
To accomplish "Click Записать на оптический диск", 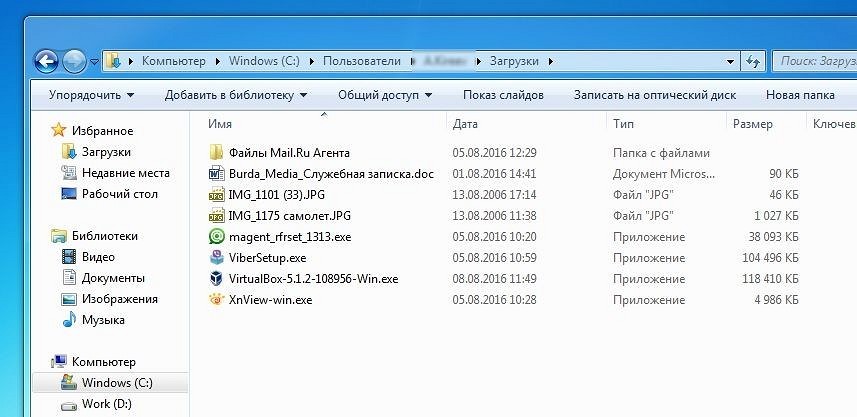I will 655,95.
